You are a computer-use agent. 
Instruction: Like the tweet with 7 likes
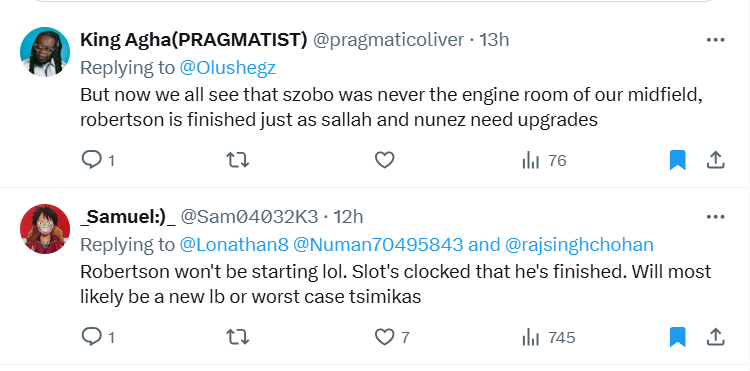coord(392,338)
